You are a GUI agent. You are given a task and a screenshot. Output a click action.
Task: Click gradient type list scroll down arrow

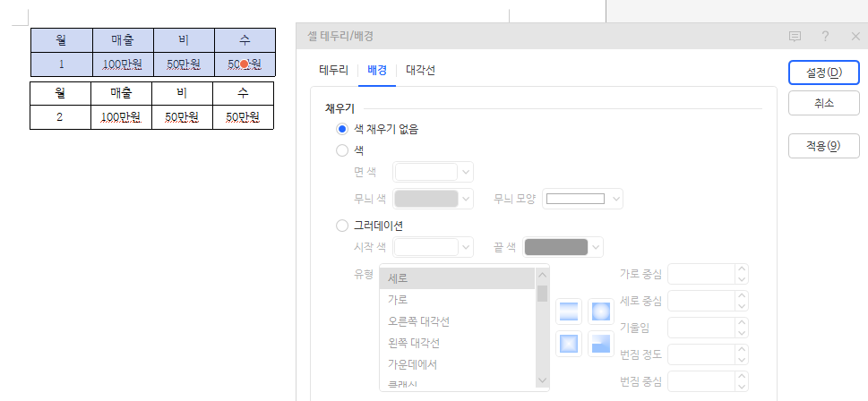tap(542, 381)
